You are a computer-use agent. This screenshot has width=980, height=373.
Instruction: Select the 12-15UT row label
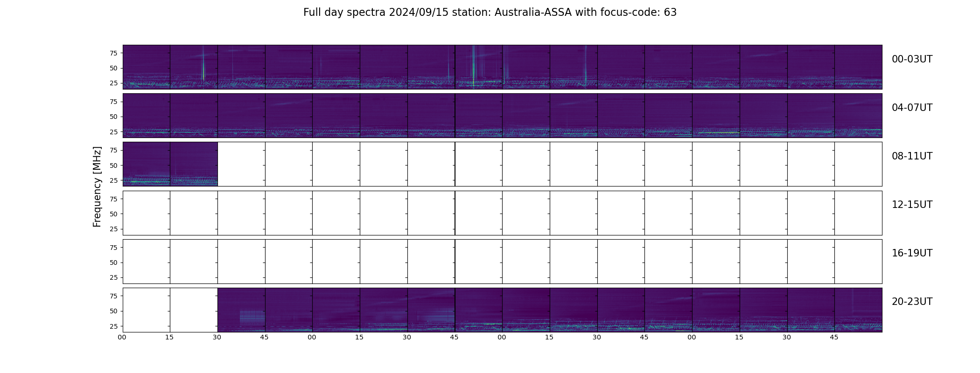(912, 205)
